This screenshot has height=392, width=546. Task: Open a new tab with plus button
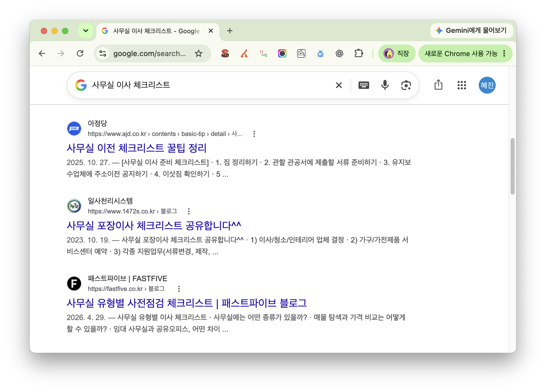point(230,31)
